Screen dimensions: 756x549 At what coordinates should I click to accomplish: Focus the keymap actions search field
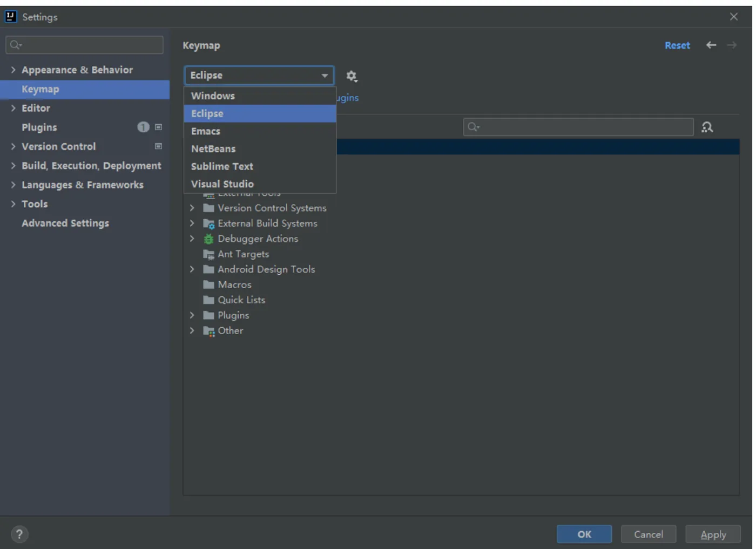pyautogui.click(x=578, y=127)
